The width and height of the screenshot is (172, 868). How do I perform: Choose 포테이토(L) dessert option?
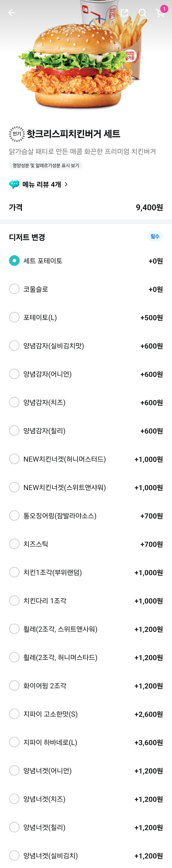coord(14,317)
